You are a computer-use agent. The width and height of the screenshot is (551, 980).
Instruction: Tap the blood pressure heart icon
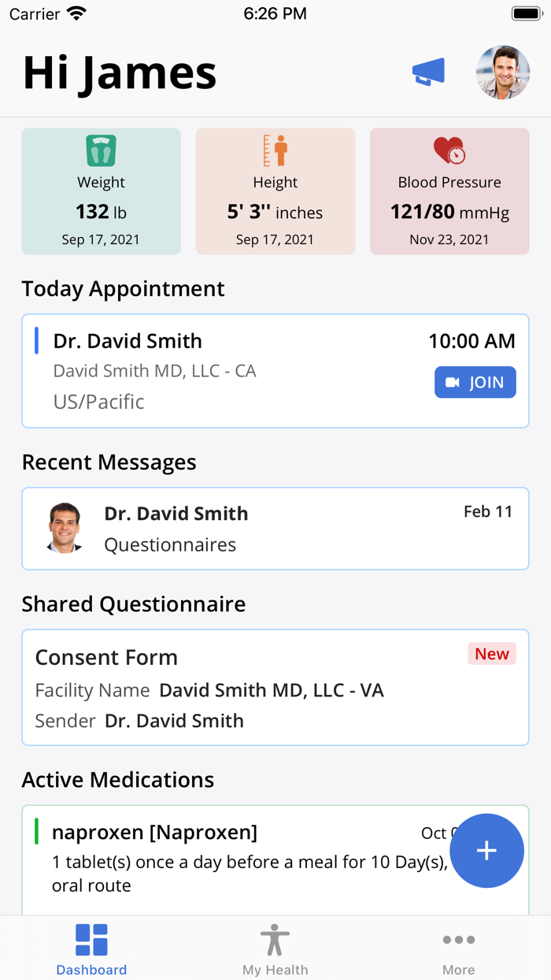pyautogui.click(x=449, y=150)
